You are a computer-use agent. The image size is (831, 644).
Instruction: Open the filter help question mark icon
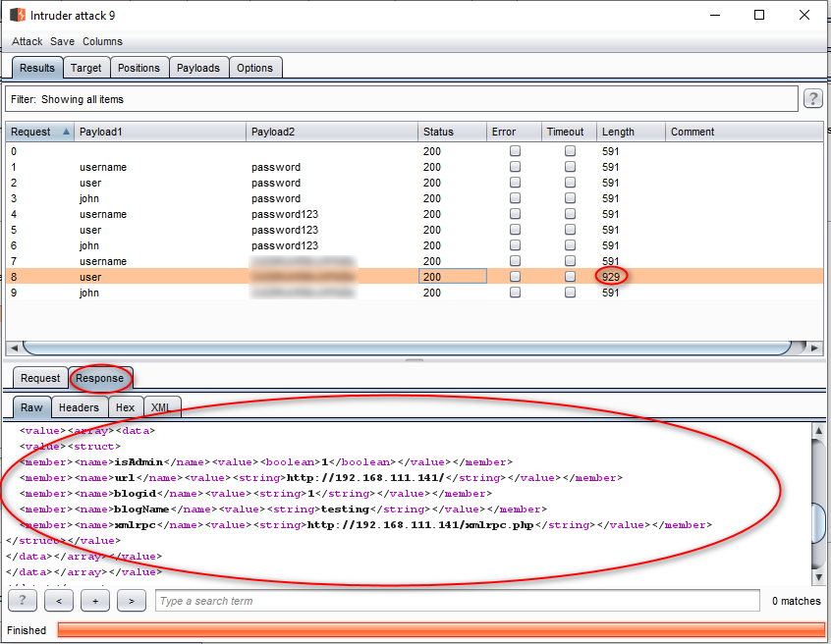tap(812, 99)
